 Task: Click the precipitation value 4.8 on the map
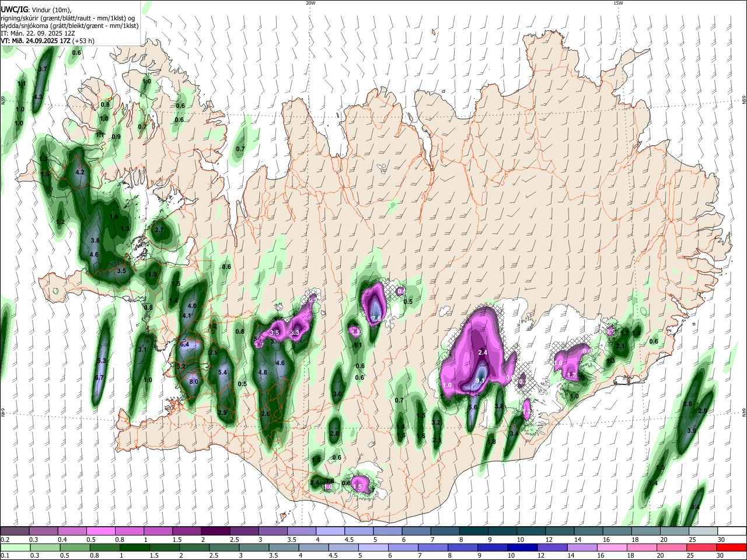pyautogui.click(x=263, y=372)
